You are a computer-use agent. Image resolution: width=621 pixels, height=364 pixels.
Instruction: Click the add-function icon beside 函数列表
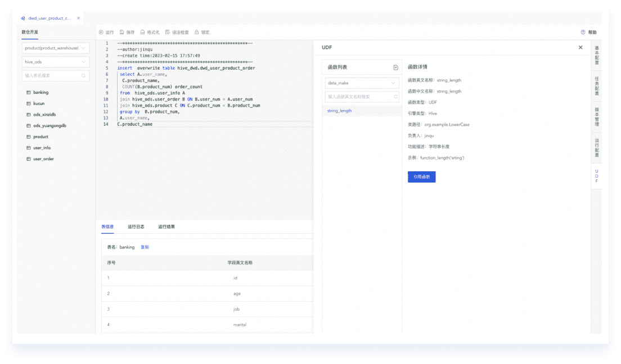pos(395,67)
